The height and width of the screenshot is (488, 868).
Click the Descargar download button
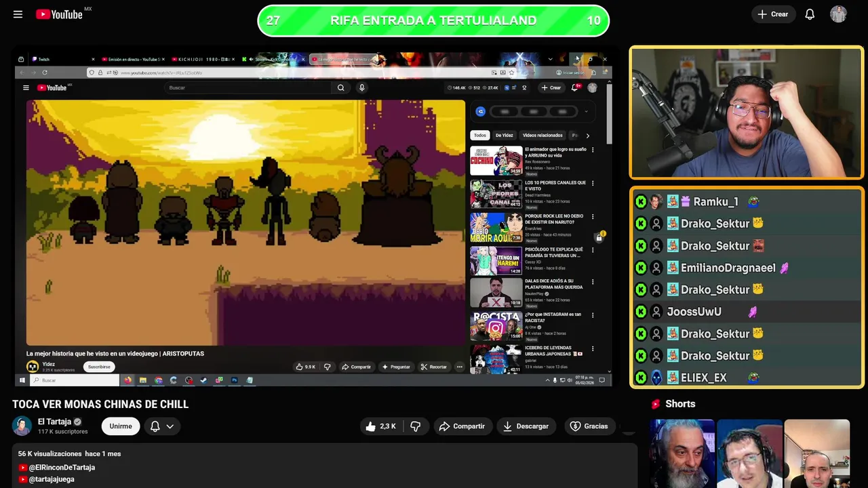pyautogui.click(x=526, y=426)
